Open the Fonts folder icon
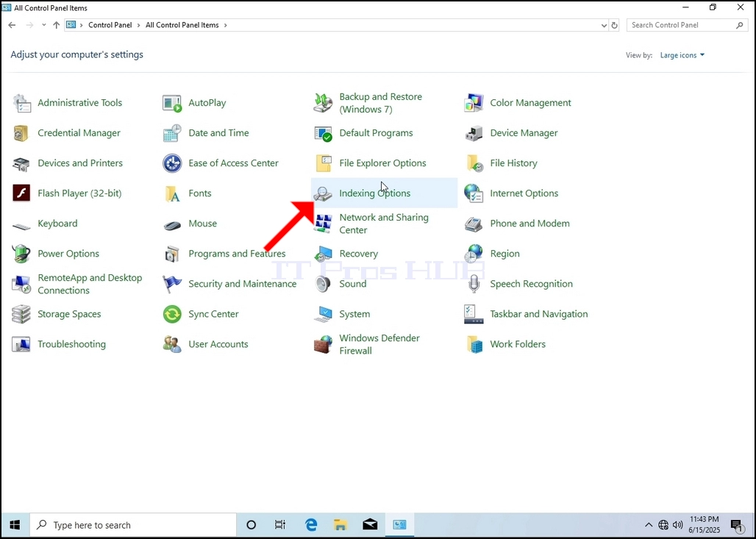Screen dimensions: 756x539 pyautogui.click(x=172, y=193)
